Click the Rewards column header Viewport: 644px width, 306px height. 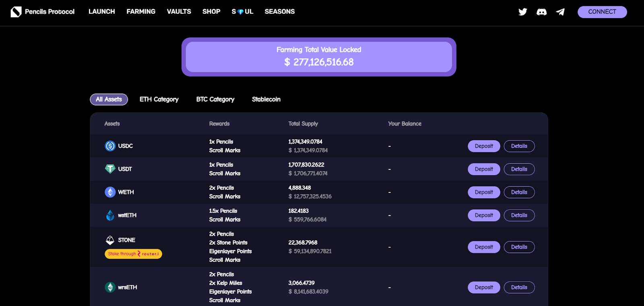coord(219,124)
